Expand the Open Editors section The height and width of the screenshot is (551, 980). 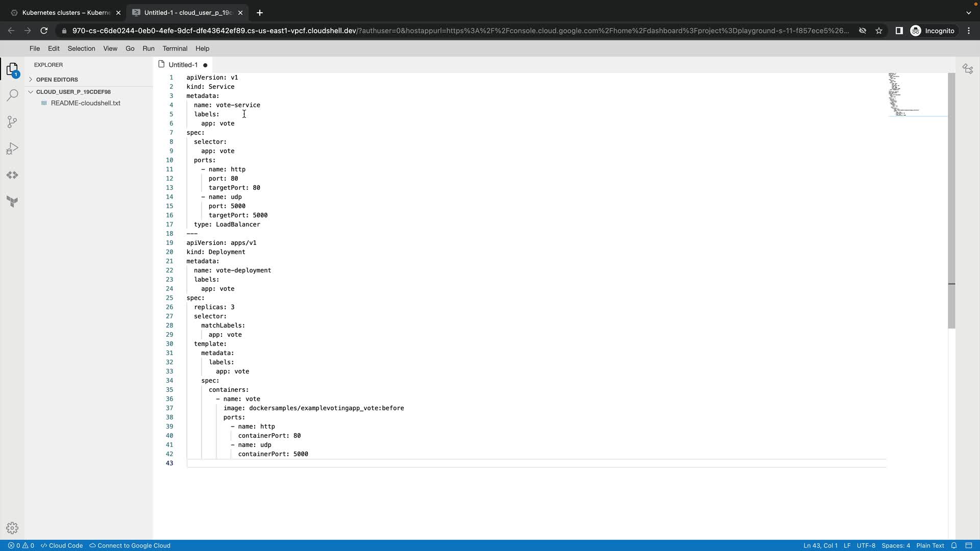57,80
